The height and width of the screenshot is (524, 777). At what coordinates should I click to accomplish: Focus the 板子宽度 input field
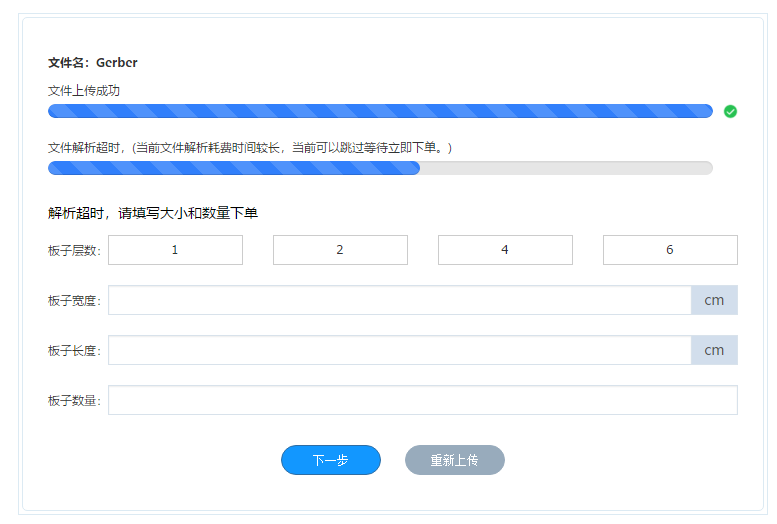tap(400, 300)
